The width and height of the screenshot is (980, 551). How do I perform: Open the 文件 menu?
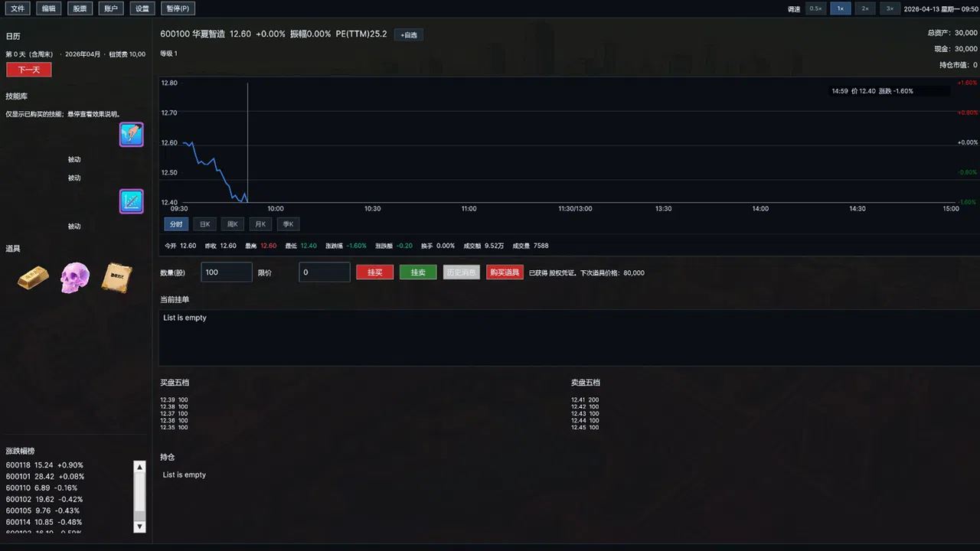pos(18,8)
